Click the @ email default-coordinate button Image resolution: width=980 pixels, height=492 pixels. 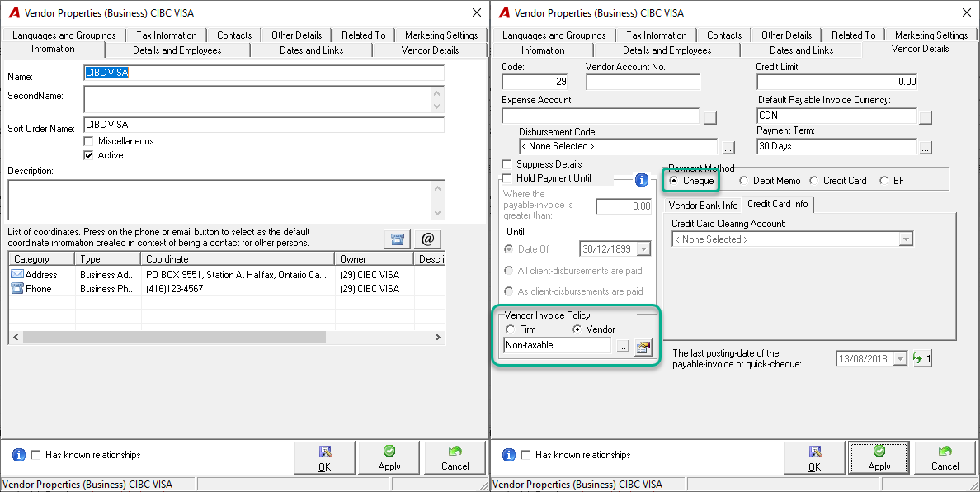[427, 239]
